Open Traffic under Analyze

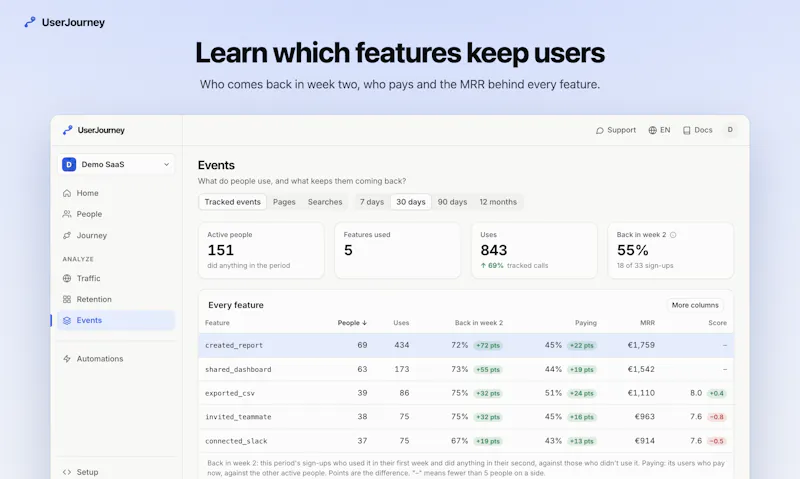pyautogui.click(x=116, y=279)
